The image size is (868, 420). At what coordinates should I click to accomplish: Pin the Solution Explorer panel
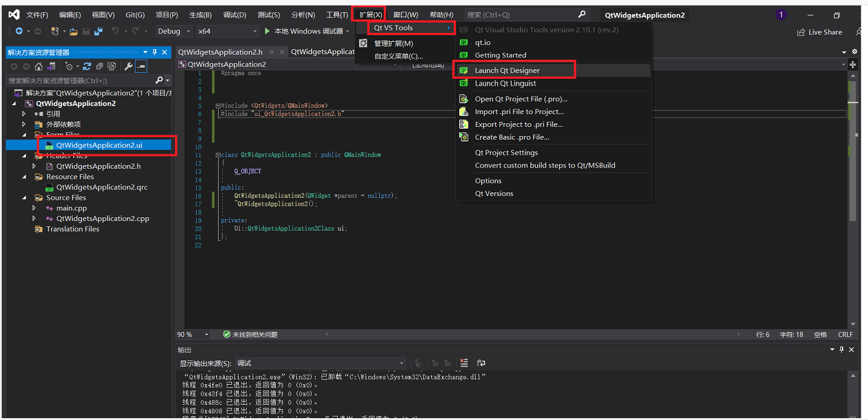click(x=155, y=52)
